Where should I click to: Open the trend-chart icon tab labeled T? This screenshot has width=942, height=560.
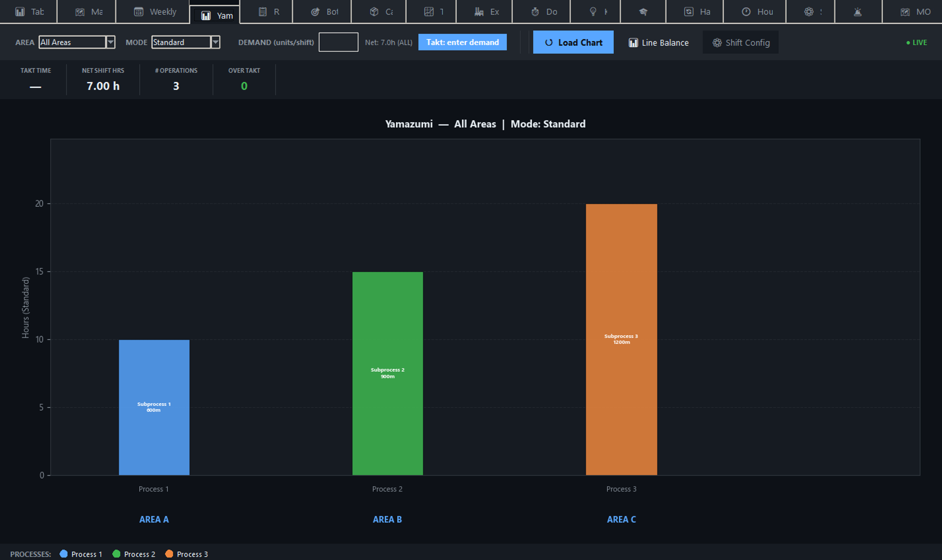(x=431, y=12)
